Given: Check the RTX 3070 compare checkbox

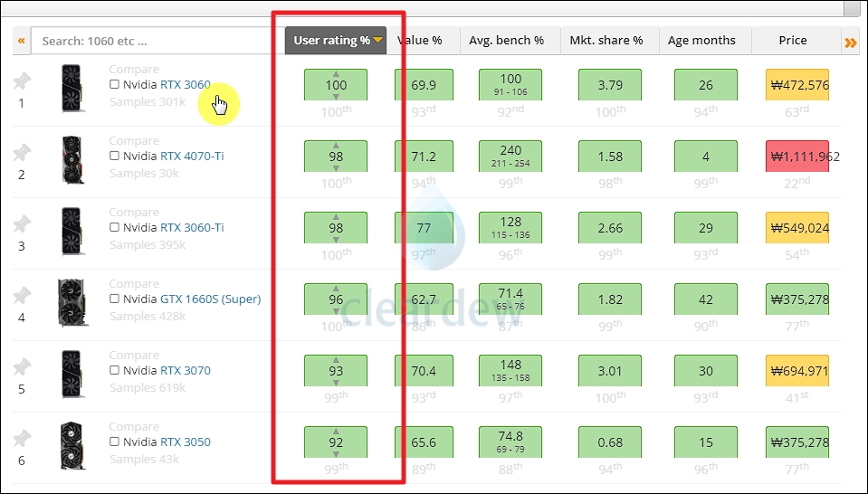Looking at the screenshot, I should click(x=115, y=369).
